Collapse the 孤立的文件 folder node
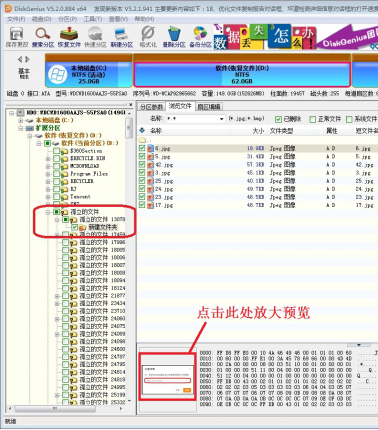 point(48,212)
